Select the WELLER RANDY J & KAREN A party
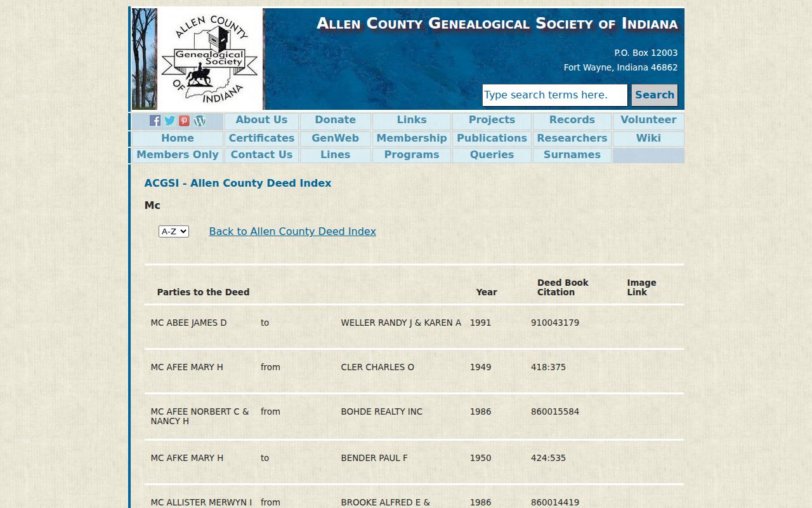 (x=401, y=323)
